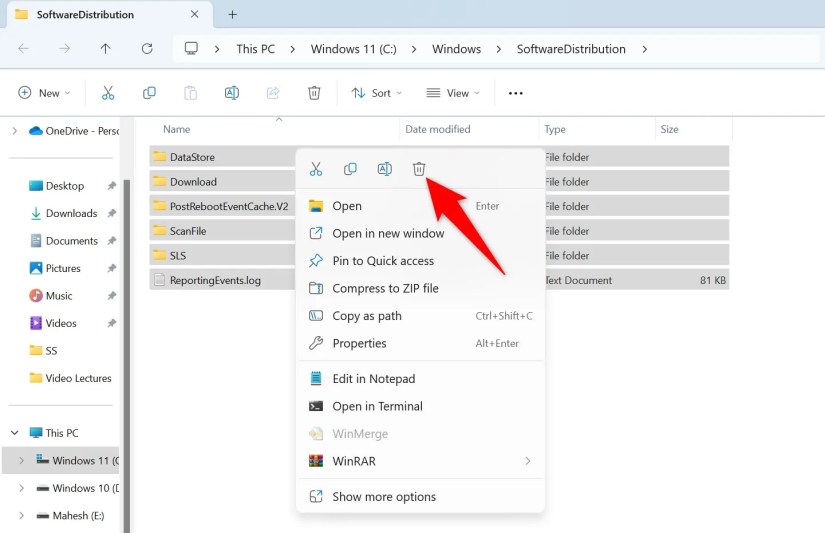The image size is (825, 533).
Task: Select Copy as path
Action: [x=420, y=316]
